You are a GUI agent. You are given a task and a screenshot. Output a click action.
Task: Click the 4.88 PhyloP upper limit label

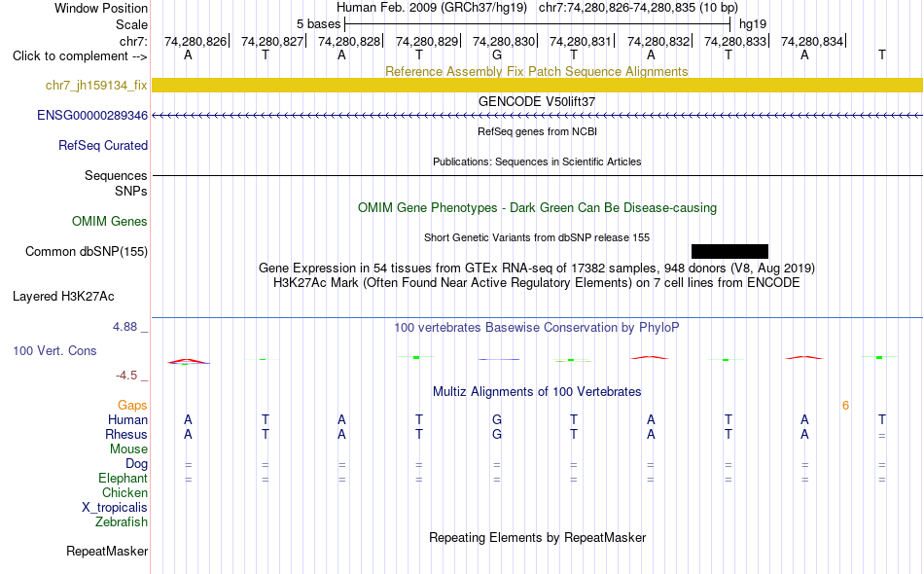[124, 327]
